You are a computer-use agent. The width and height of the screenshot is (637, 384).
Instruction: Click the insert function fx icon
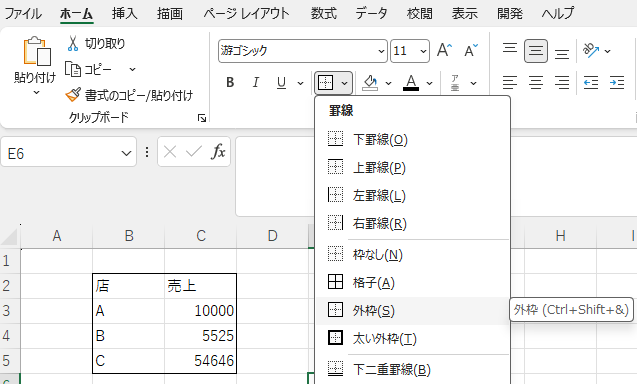tap(218, 152)
